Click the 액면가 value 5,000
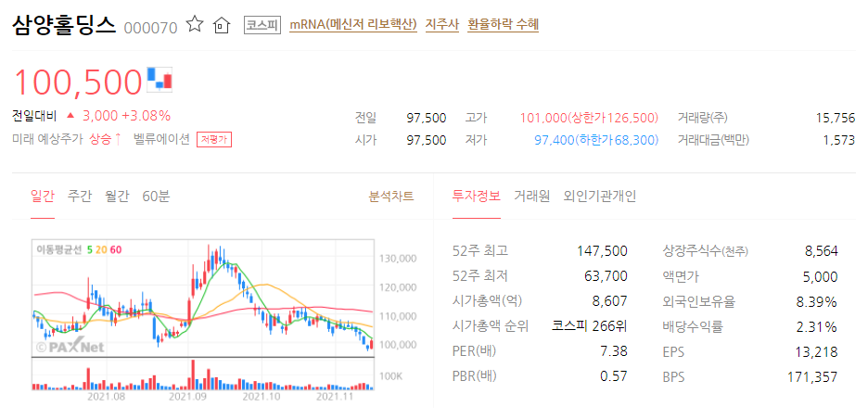 click(x=821, y=276)
